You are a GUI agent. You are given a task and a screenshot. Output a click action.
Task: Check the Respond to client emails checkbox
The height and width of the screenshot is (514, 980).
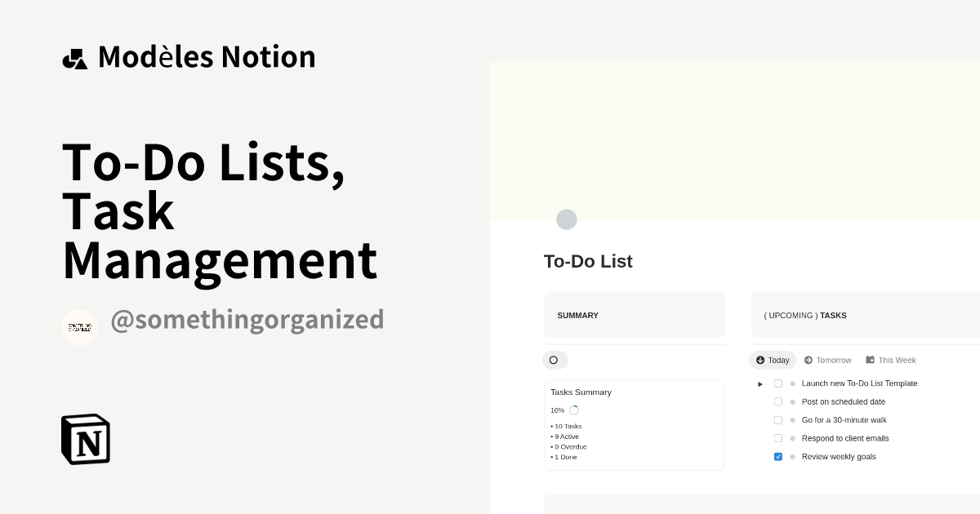(778, 438)
